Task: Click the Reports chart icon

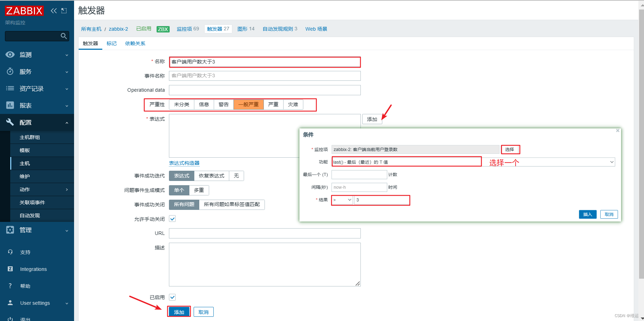Action: tap(10, 105)
